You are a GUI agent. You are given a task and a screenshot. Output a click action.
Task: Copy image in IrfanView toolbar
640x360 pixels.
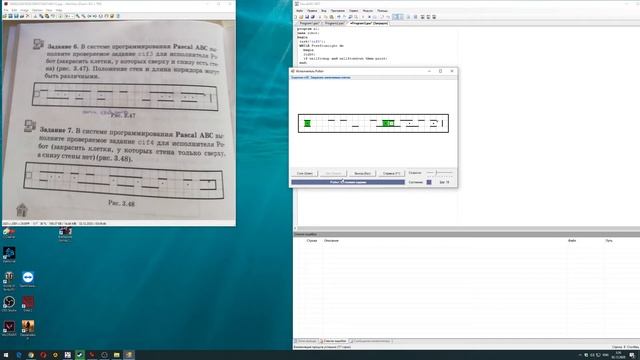[x=41, y=16]
